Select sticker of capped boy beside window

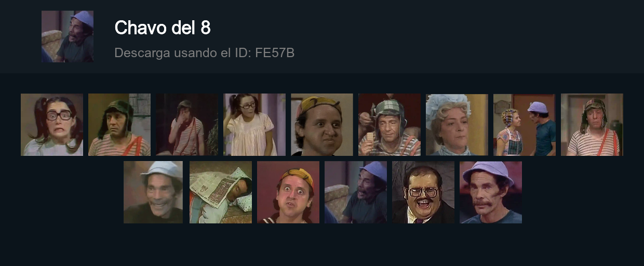119,125
